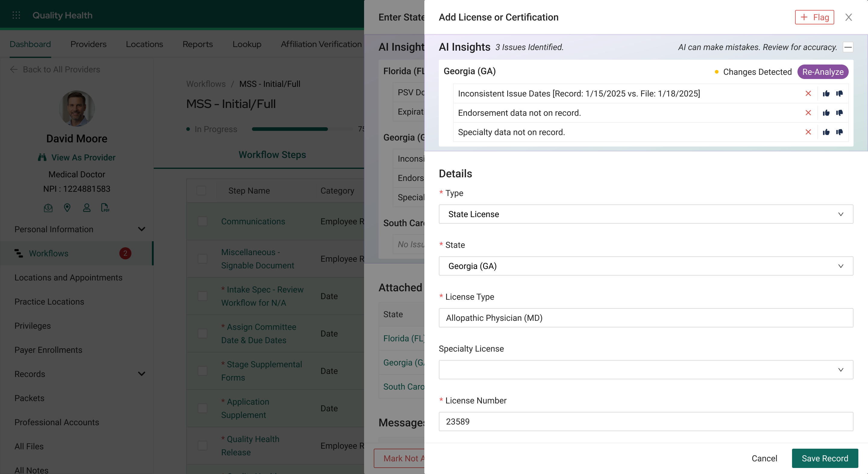Click the Workflows hierarchy icon in the sidebar
The height and width of the screenshot is (474, 868).
pyautogui.click(x=19, y=253)
